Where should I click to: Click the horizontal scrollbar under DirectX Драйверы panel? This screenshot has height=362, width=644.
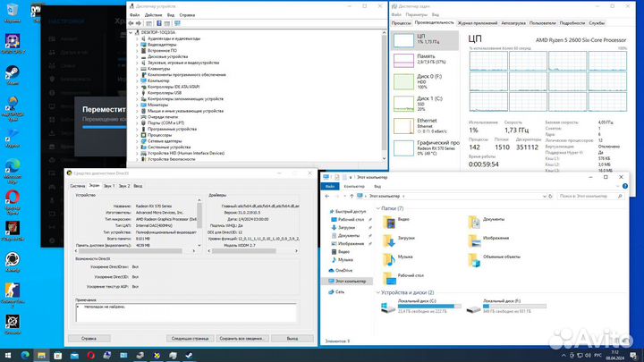point(253,251)
